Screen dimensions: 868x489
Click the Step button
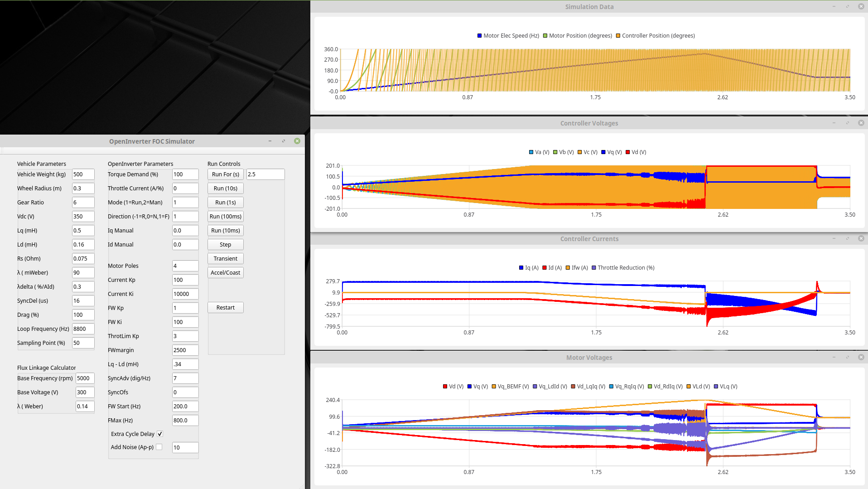point(225,245)
